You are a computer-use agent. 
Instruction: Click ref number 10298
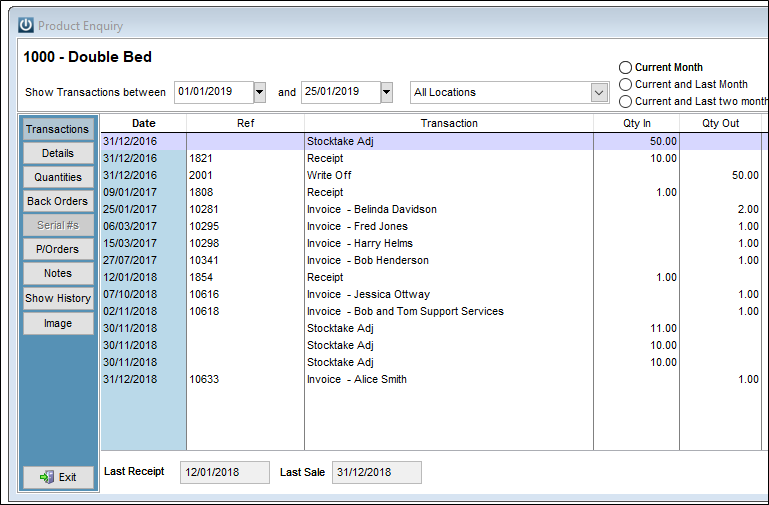204,243
